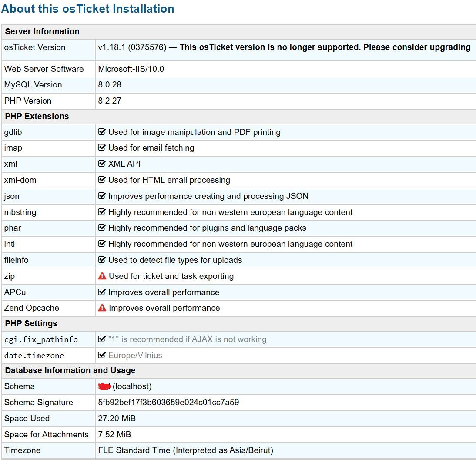
Task: Click the phar checkmark box
Action: coord(102,228)
